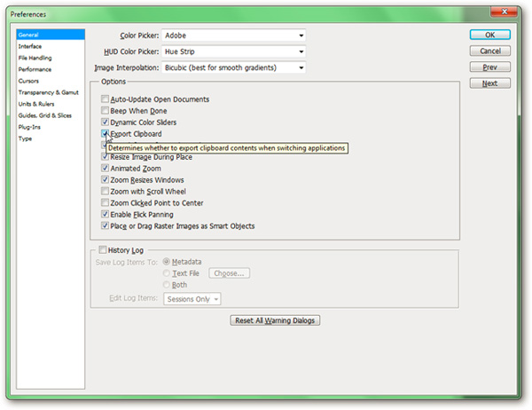The width and height of the screenshot is (532, 410).
Task: Open the Color Picker dropdown
Action: pyautogui.click(x=301, y=35)
